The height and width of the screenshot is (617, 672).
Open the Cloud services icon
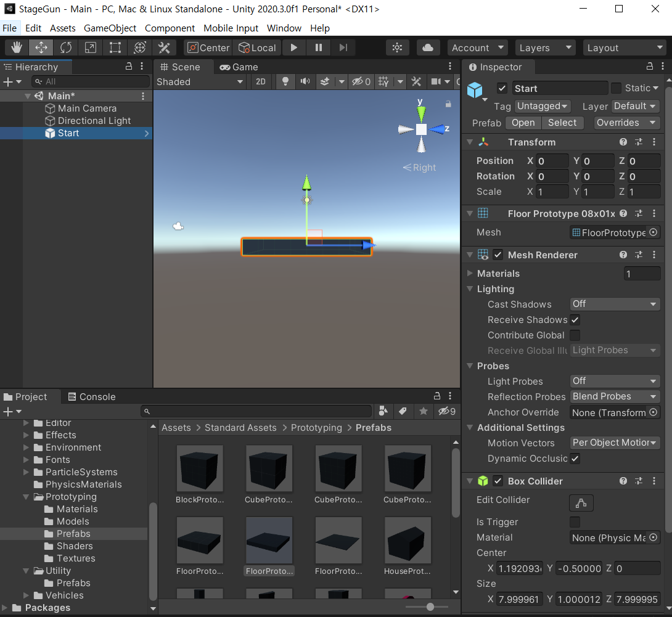[428, 47]
